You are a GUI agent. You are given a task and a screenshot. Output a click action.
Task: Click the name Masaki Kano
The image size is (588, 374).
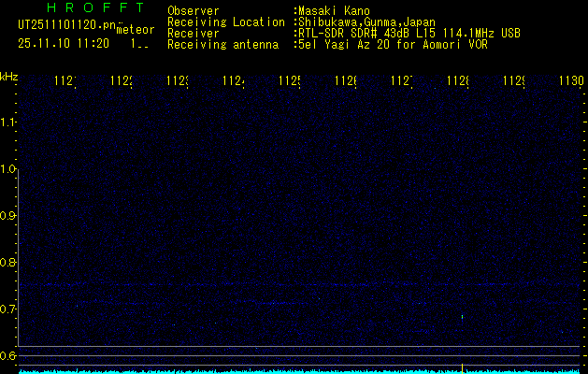click(x=334, y=11)
